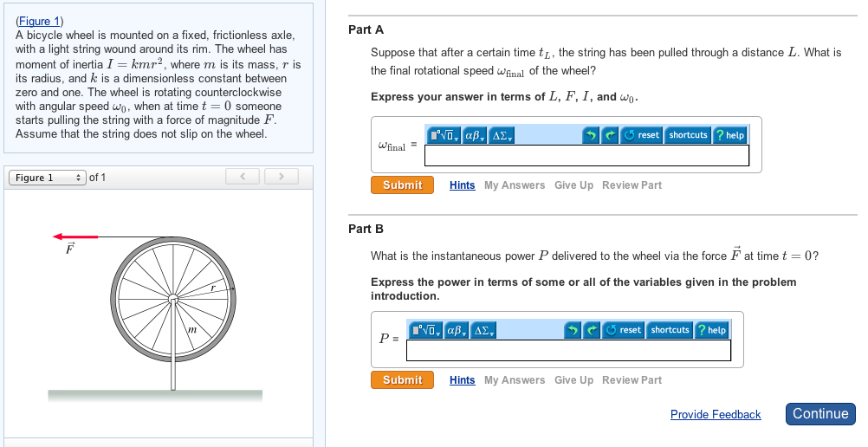Click the undo arrow in Part A toolbar
Viewport: 868px width, 447px height.
(x=591, y=135)
